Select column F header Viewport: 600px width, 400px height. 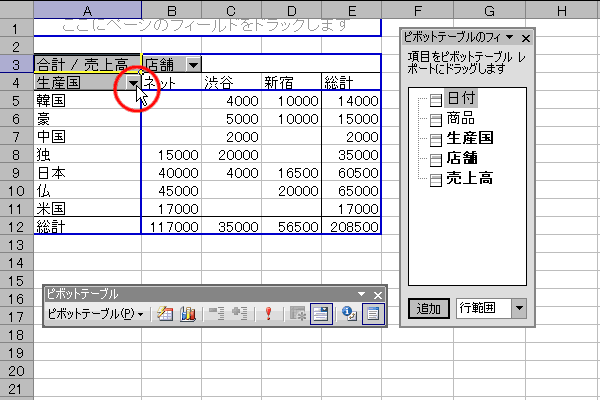[417, 10]
